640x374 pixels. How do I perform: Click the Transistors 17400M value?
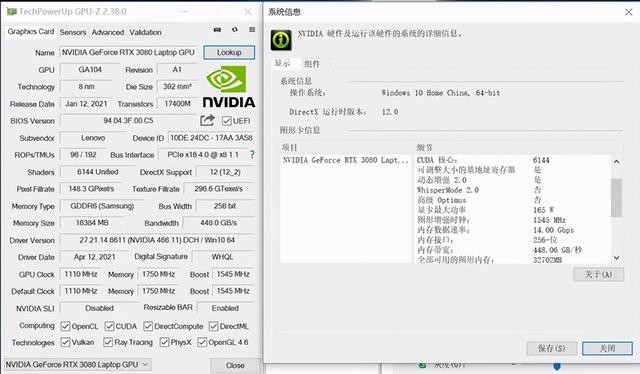pos(177,104)
